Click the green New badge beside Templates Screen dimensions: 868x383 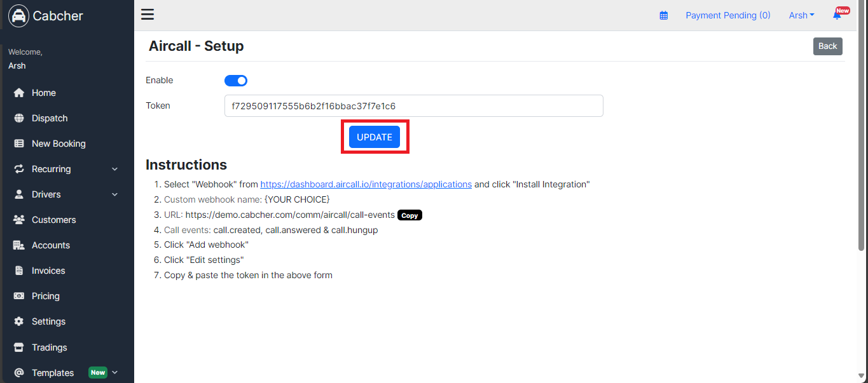[98, 373]
